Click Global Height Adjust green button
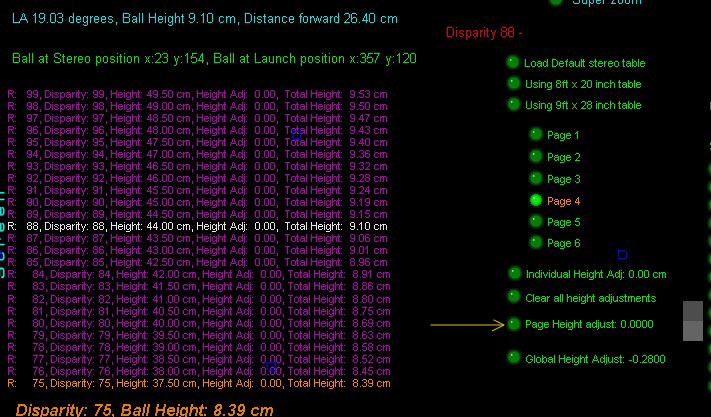This screenshot has width=711, height=417. 514,358
